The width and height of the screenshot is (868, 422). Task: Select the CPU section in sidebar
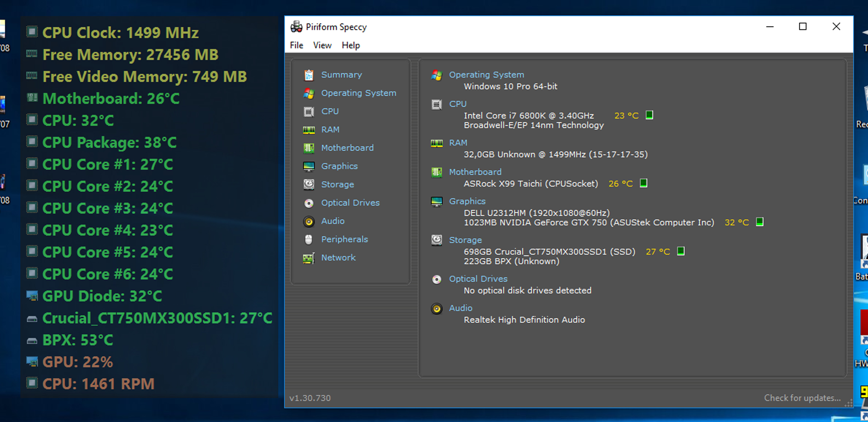pyautogui.click(x=330, y=111)
